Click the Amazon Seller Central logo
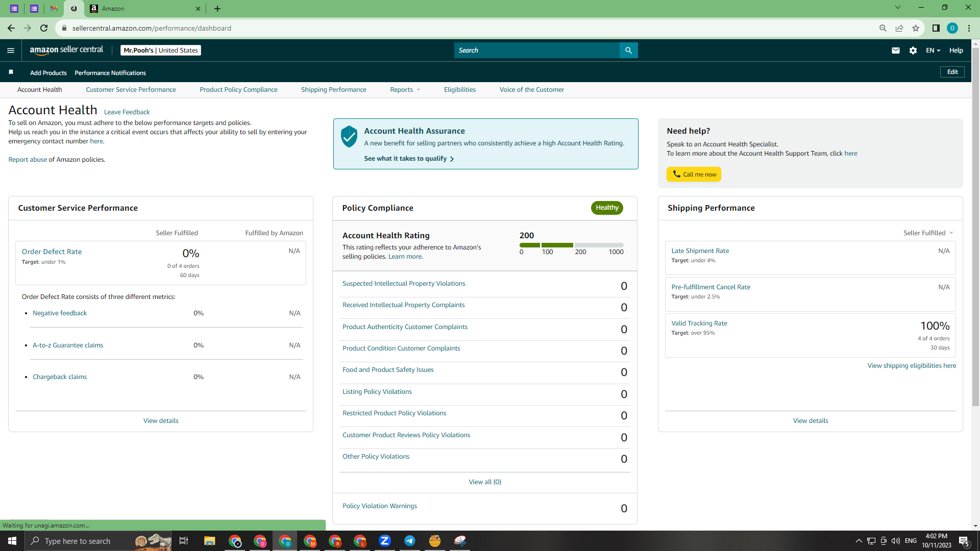 coord(66,50)
